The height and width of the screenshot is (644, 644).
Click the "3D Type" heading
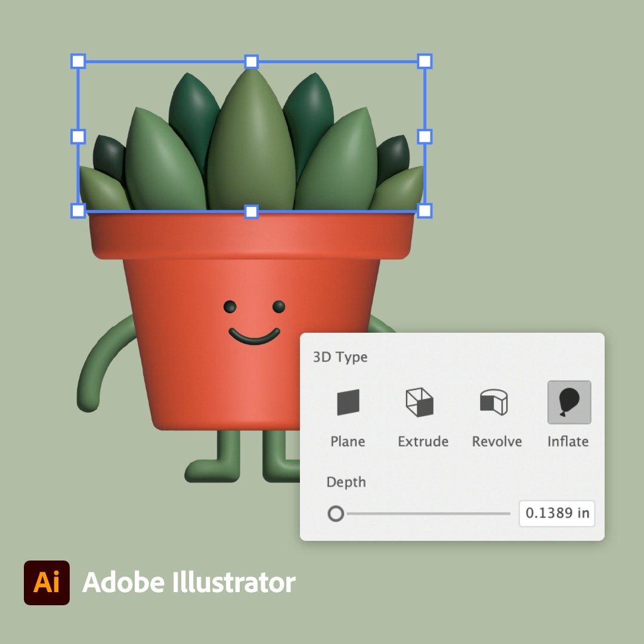pyautogui.click(x=340, y=357)
